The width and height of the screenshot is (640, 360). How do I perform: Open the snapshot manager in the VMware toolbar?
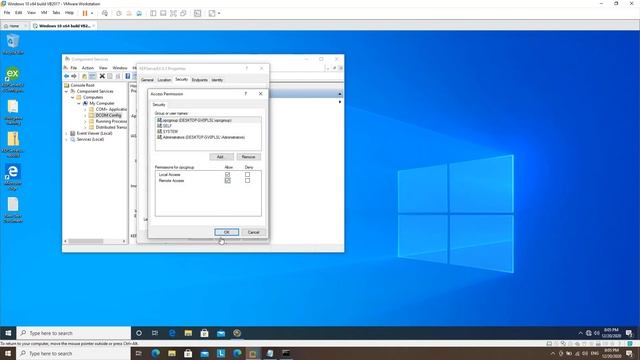coord(139,13)
